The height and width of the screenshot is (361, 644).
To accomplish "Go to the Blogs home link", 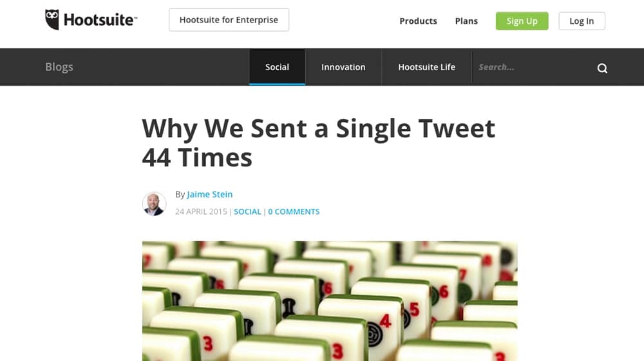I will click(x=59, y=67).
